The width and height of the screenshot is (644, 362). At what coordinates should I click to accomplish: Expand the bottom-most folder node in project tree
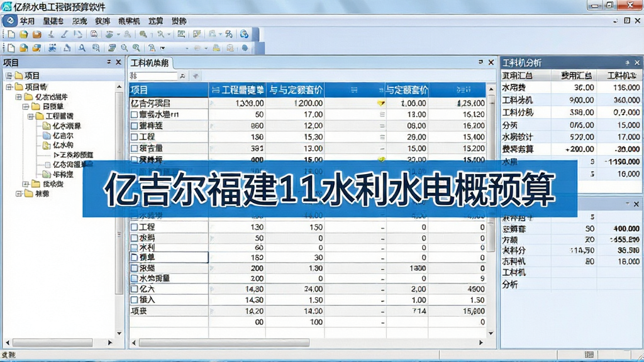[x=18, y=194]
